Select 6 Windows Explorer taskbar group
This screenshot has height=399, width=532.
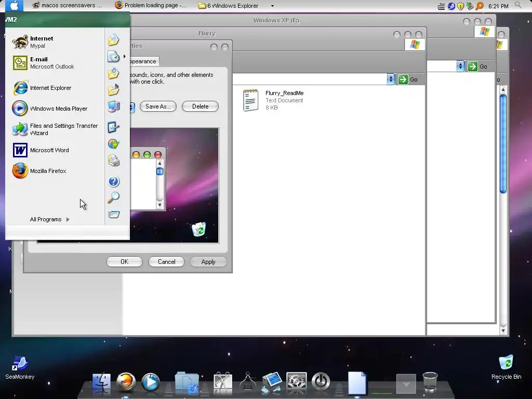229,6
